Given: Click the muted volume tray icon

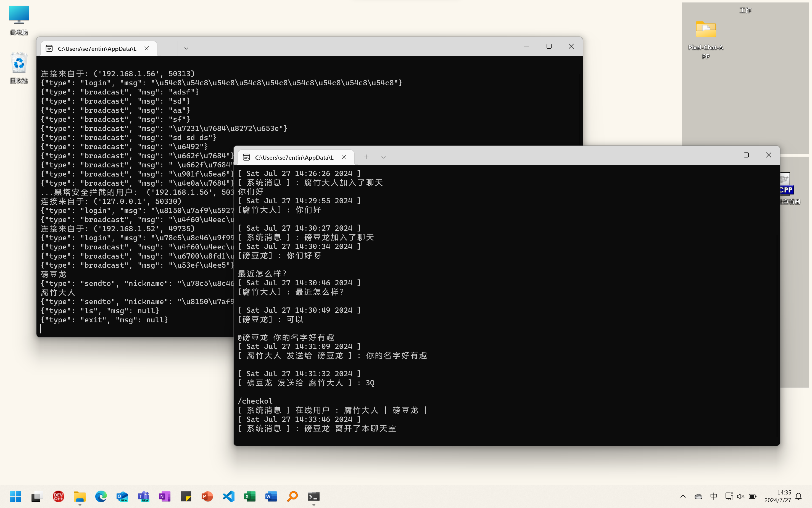Looking at the screenshot, I should click(x=741, y=496).
